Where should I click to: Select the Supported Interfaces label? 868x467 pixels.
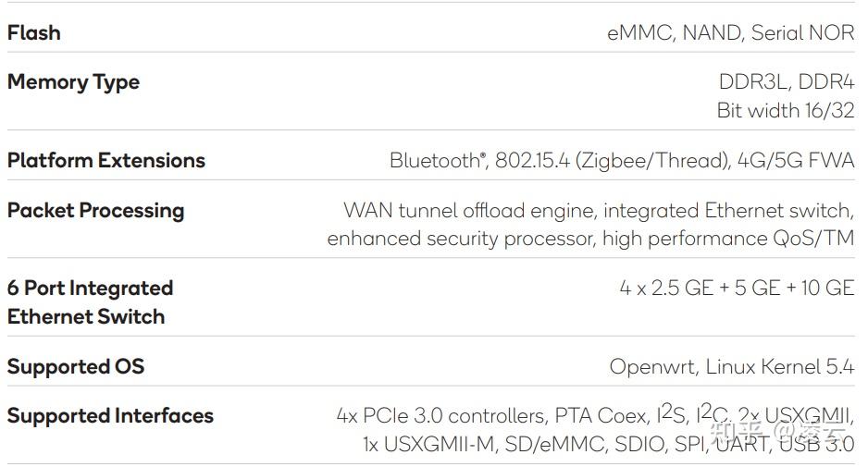tap(110, 416)
